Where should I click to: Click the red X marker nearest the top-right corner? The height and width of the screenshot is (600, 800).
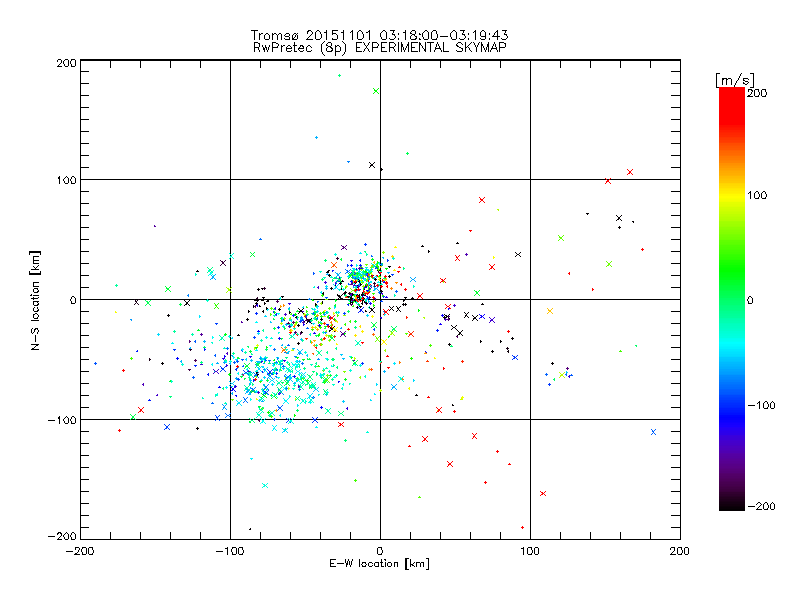(x=630, y=172)
